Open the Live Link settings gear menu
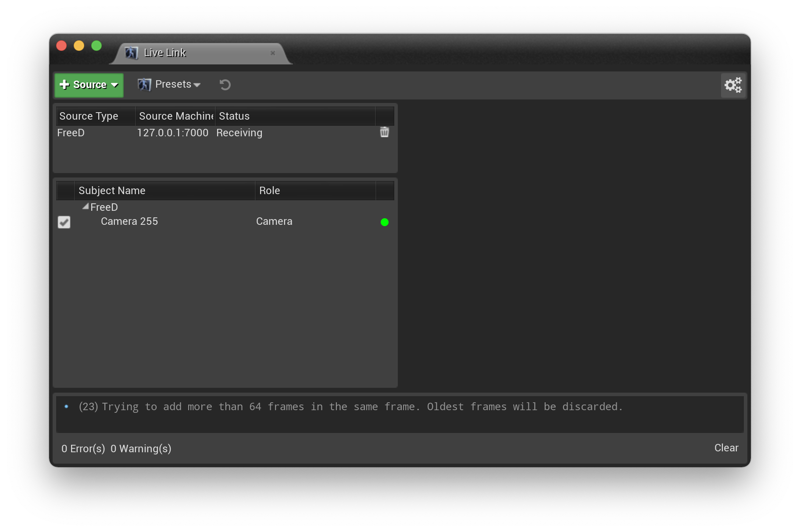This screenshot has height=532, width=800. tap(733, 85)
